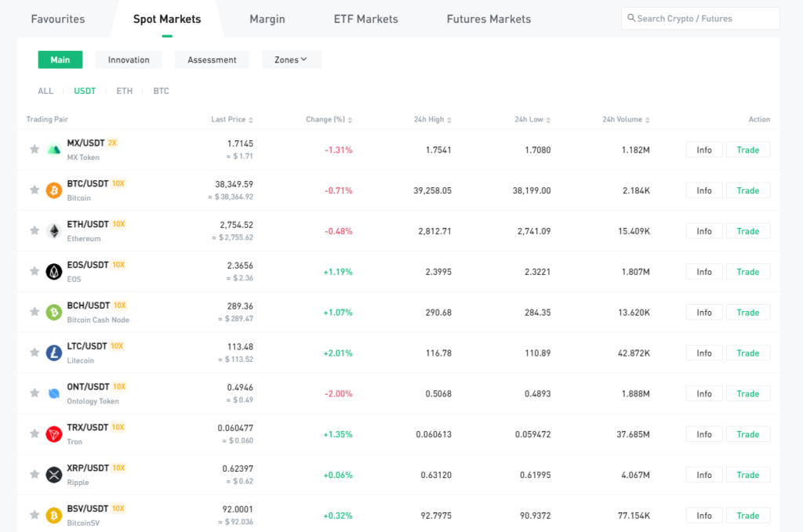Image resolution: width=803 pixels, height=532 pixels.
Task: Open Info for LTC/USDT
Action: (x=704, y=353)
